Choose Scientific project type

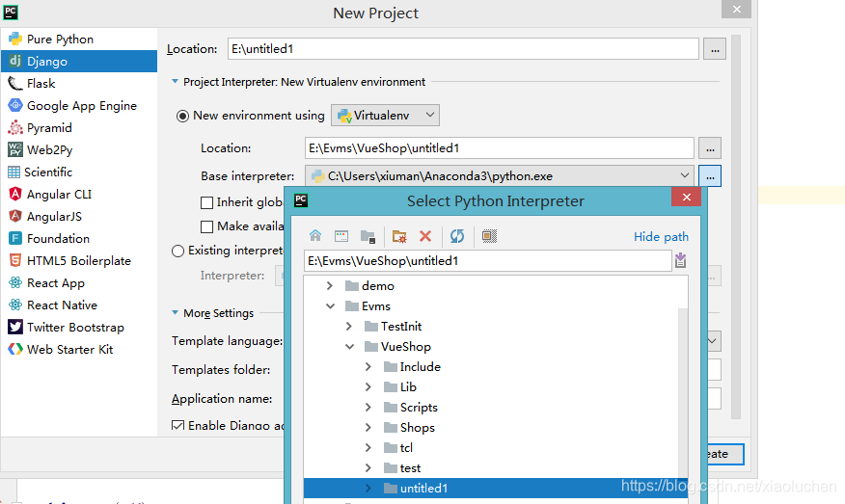pyautogui.click(x=79, y=172)
